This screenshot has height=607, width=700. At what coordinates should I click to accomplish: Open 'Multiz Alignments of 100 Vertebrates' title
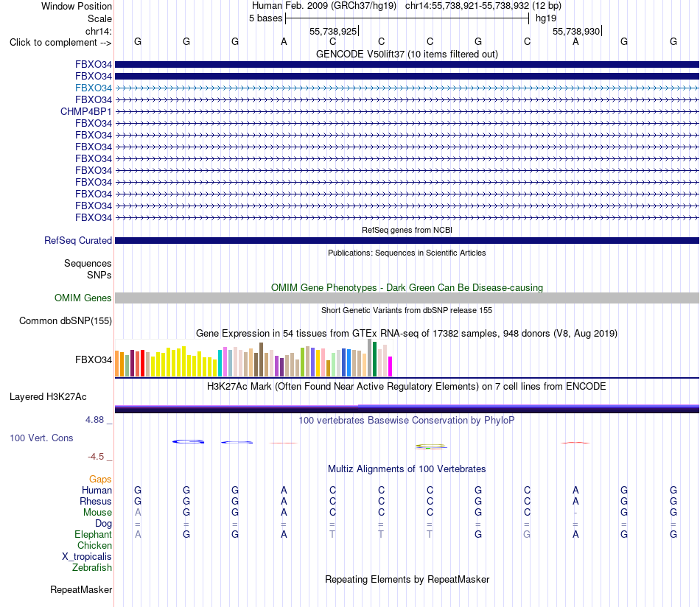(x=407, y=469)
